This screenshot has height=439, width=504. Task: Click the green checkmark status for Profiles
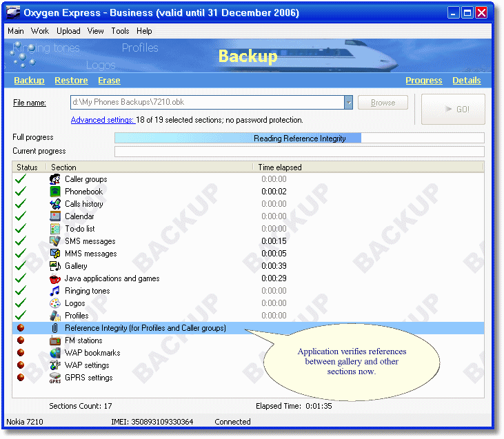tap(21, 315)
